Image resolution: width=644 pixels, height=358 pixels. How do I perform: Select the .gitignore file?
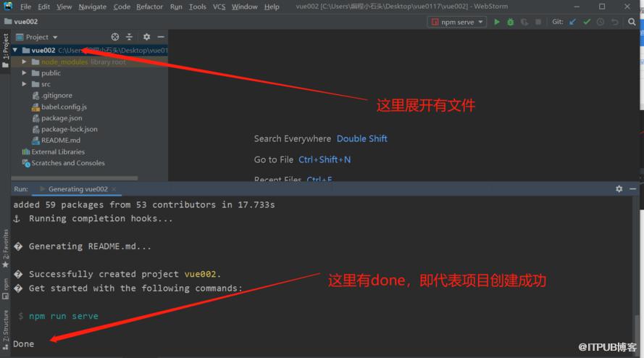(57, 96)
